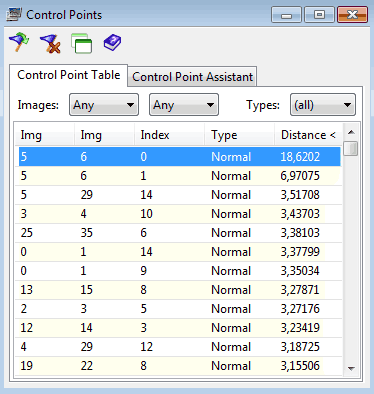Sort by the Index column header
Viewport: 374px width, 394px height.
tap(169, 135)
